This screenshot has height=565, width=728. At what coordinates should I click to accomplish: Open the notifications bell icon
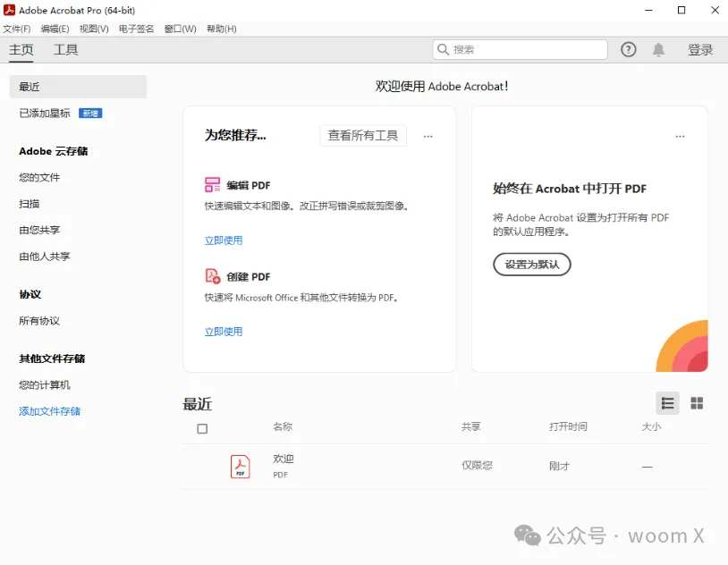coord(658,50)
